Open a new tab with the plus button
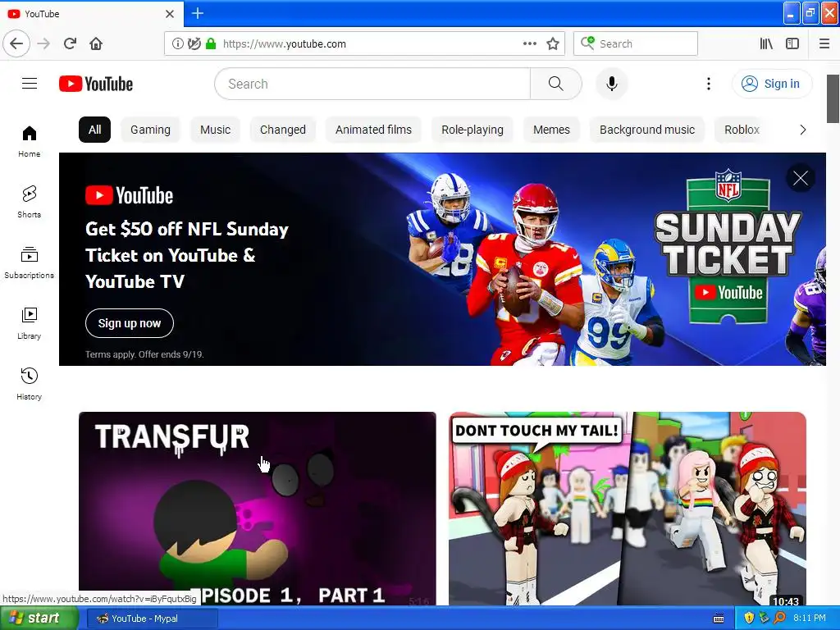This screenshot has height=630, width=840. 198,13
